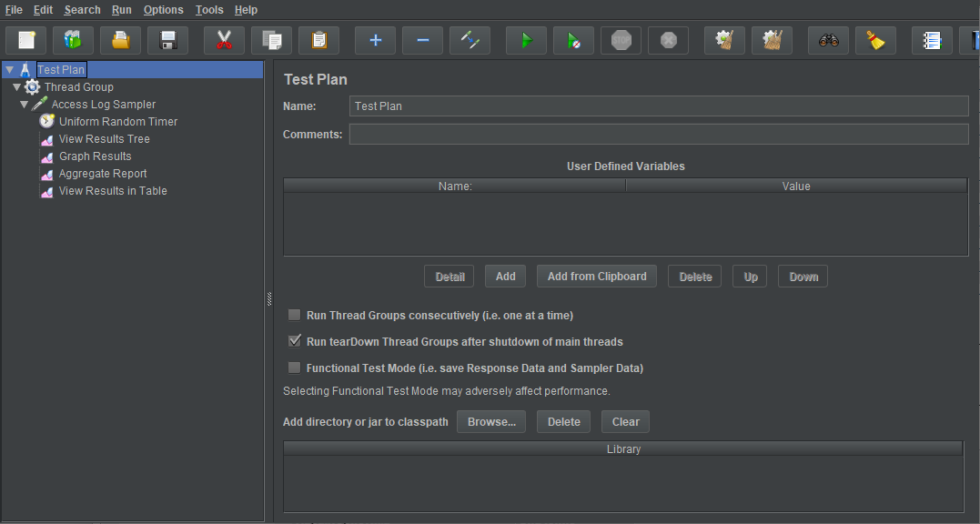Collapse the Test Plan tree node
This screenshot has width=980, height=524.
pyautogui.click(x=9, y=69)
